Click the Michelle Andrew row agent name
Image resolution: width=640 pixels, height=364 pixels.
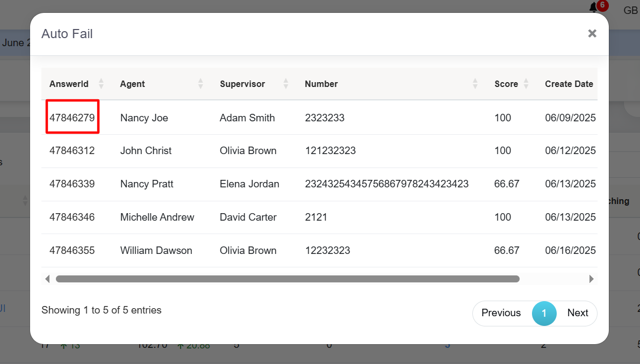click(x=157, y=217)
